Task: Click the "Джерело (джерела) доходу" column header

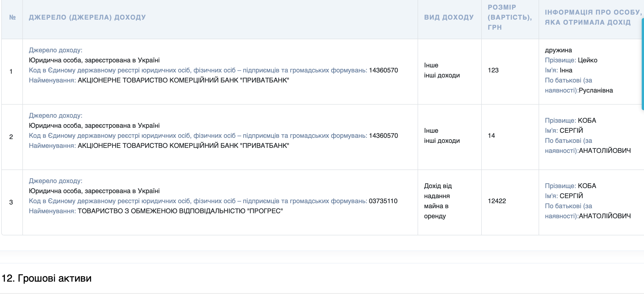Action: tap(87, 17)
